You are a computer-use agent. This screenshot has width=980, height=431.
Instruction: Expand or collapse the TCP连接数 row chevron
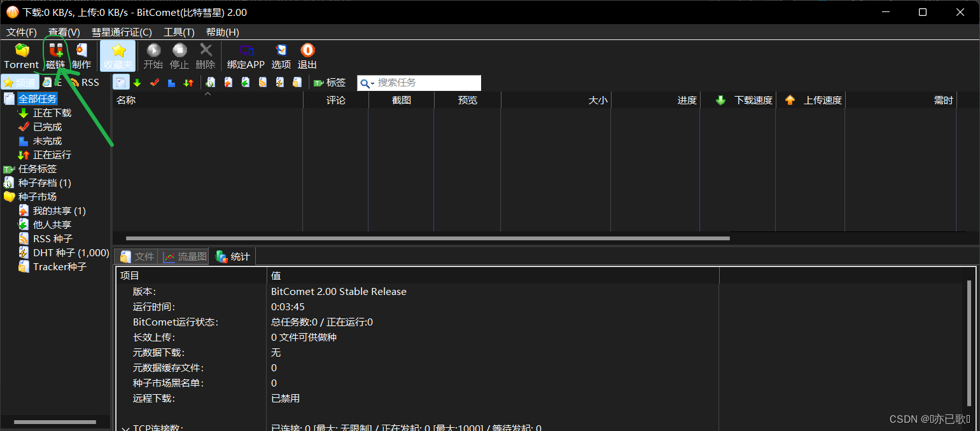(125, 428)
